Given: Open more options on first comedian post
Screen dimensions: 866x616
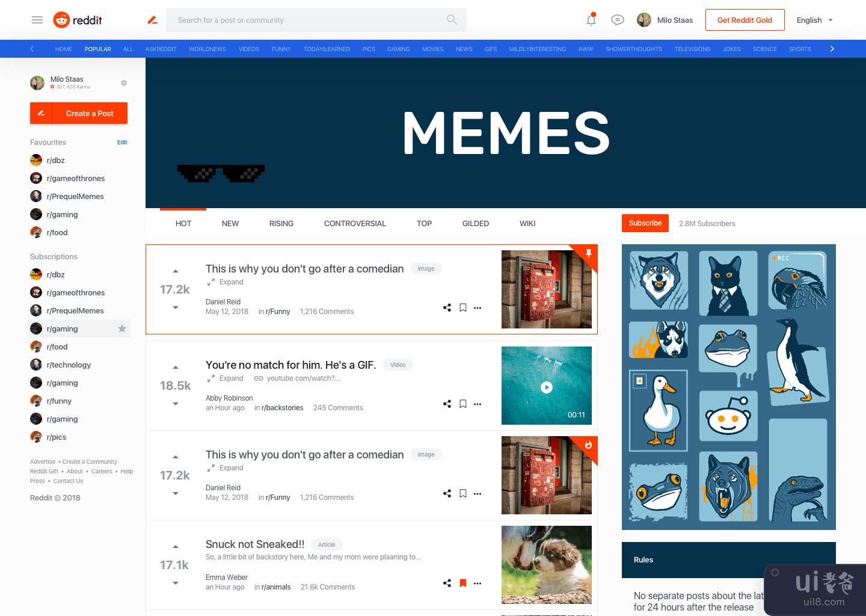Looking at the screenshot, I should click(x=478, y=307).
